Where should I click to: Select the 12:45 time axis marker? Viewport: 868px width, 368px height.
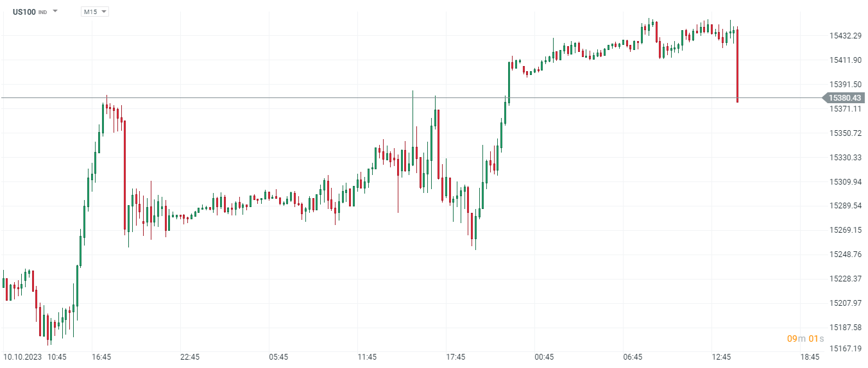pos(721,357)
